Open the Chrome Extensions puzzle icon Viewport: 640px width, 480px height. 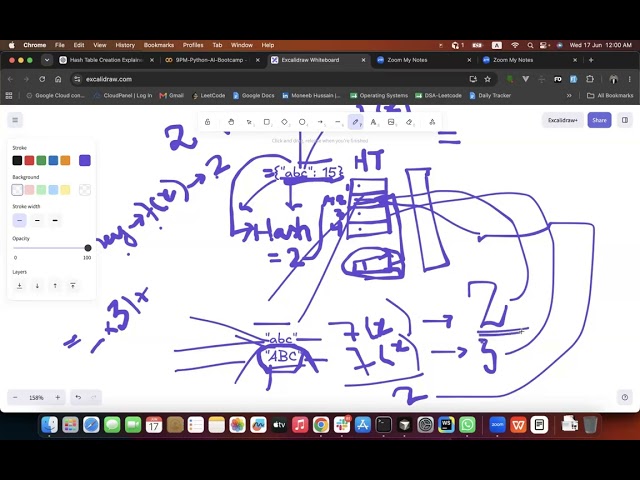point(590,79)
